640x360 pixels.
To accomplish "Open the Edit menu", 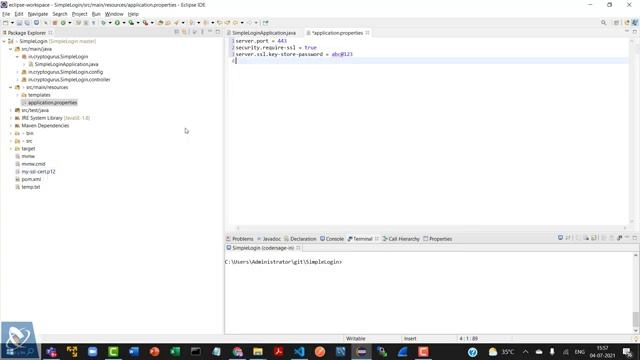I will pos(19,14).
